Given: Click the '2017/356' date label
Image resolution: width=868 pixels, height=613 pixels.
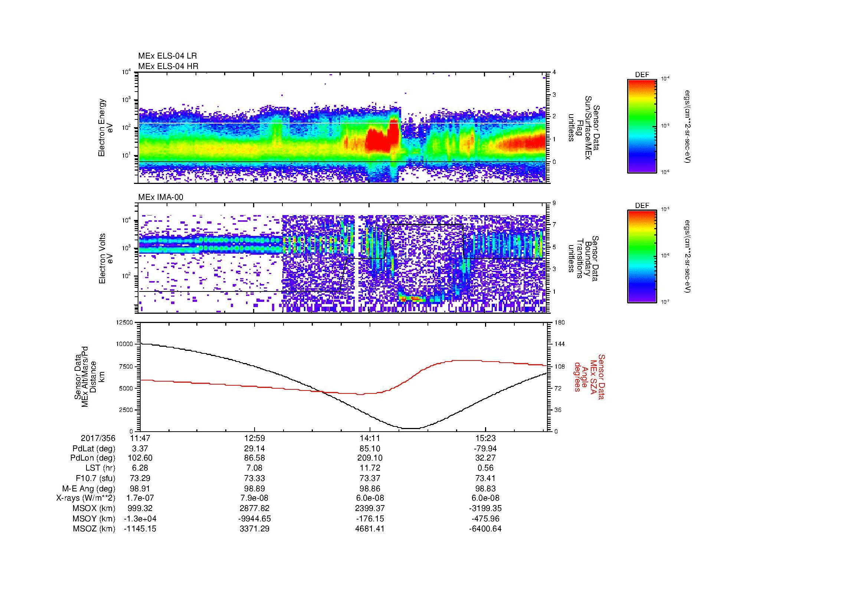Looking at the screenshot, I should pos(98,438).
